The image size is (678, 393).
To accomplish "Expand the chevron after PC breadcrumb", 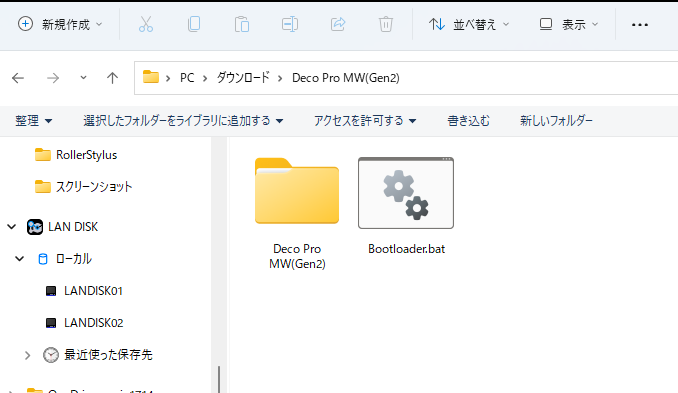I will pyautogui.click(x=205, y=78).
